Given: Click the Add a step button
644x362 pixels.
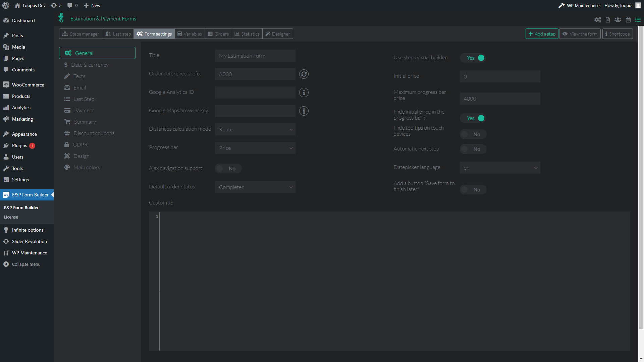Looking at the screenshot, I should click(x=542, y=34).
